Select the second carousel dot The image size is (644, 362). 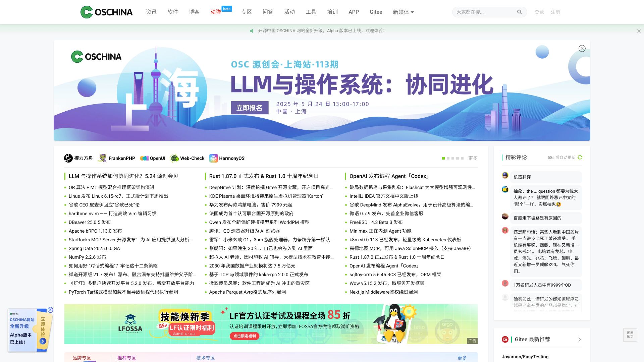point(448,158)
